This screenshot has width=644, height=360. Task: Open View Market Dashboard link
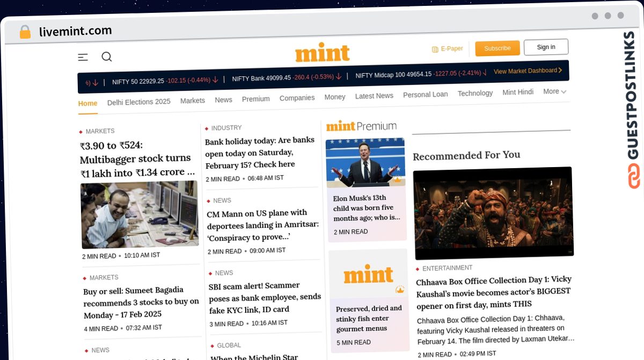click(x=528, y=71)
